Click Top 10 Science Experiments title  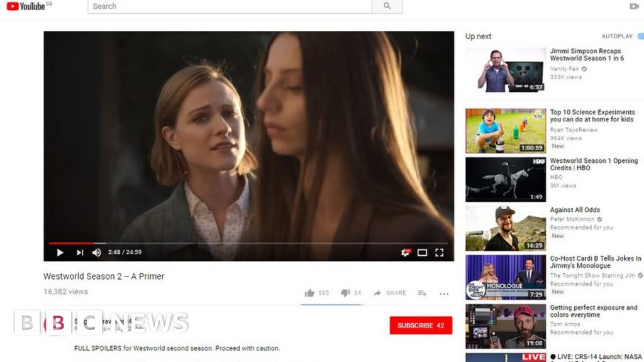pyautogui.click(x=592, y=116)
